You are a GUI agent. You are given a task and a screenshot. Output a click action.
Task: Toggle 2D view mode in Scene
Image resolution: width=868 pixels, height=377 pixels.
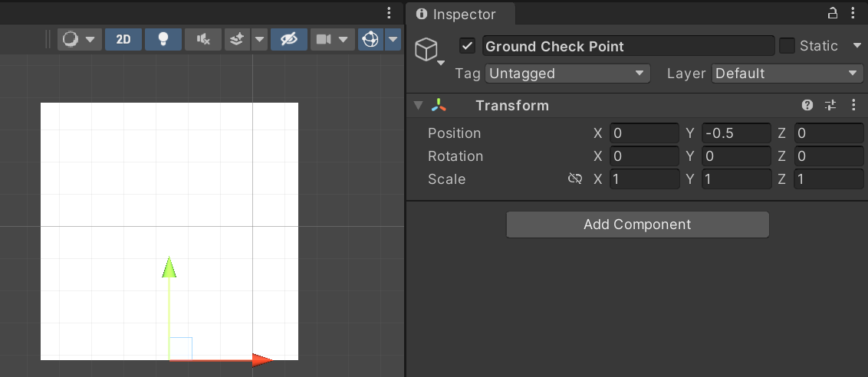[123, 39]
